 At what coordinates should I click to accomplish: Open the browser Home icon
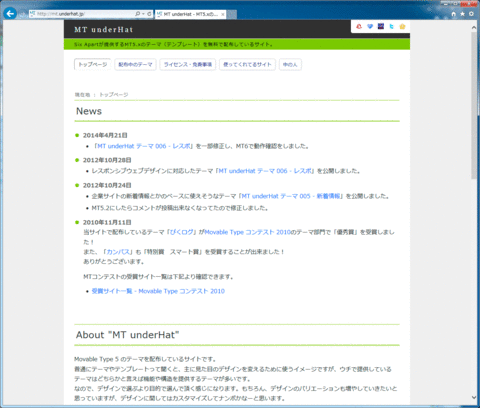click(x=453, y=14)
